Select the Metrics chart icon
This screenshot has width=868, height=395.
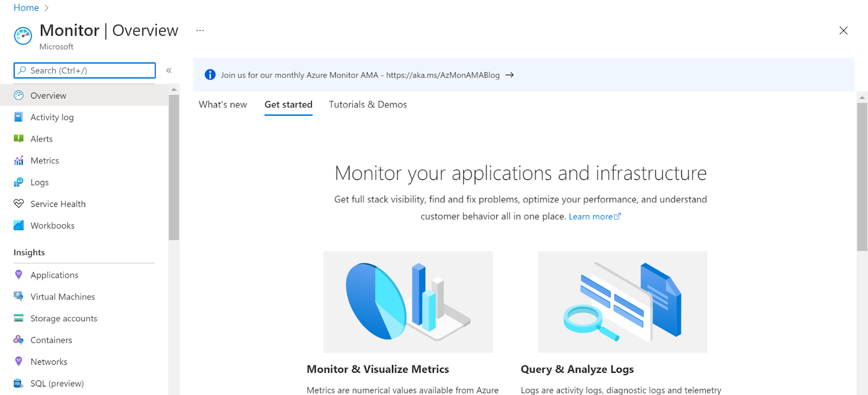tap(18, 160)
